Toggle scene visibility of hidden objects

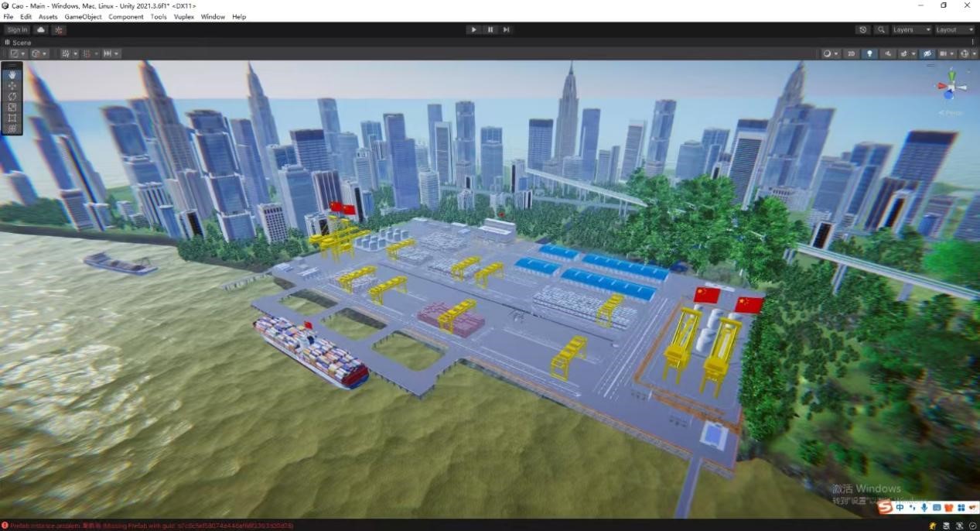(x=927, y=53)
